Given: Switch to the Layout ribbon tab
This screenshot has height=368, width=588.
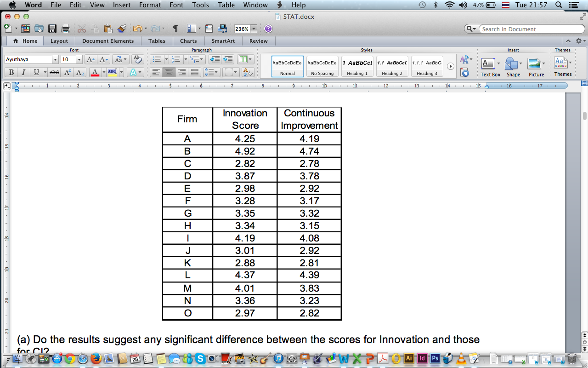Looking at the screenshot, I should pyautogui.click(x=59, y=41).
